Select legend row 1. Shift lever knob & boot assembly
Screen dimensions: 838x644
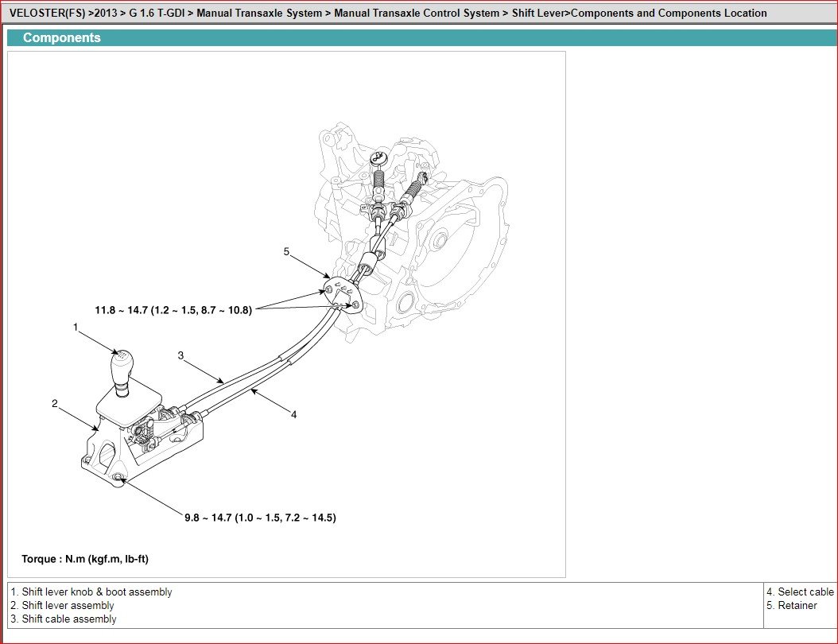tap(91, 592)
